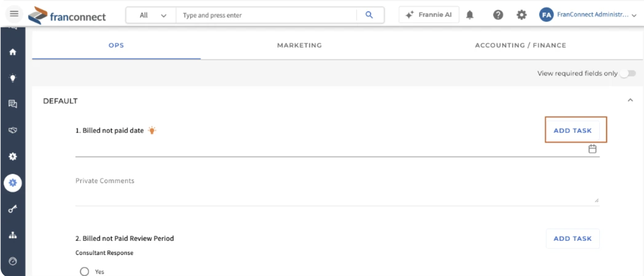The height and width of the screenshot is (276, 644).
Task: Open the Frannie AI assistant
Action: tap(429, 15)
